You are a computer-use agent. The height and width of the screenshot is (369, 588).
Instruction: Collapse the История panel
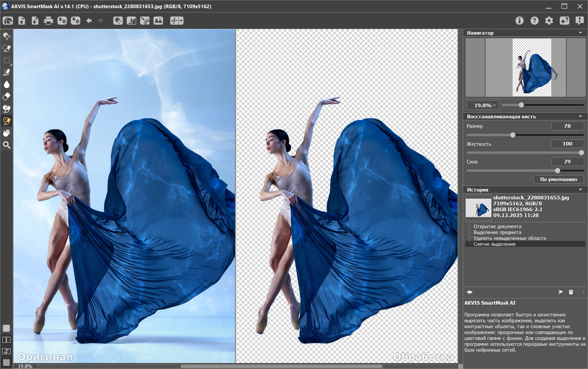tap(580, 190)
